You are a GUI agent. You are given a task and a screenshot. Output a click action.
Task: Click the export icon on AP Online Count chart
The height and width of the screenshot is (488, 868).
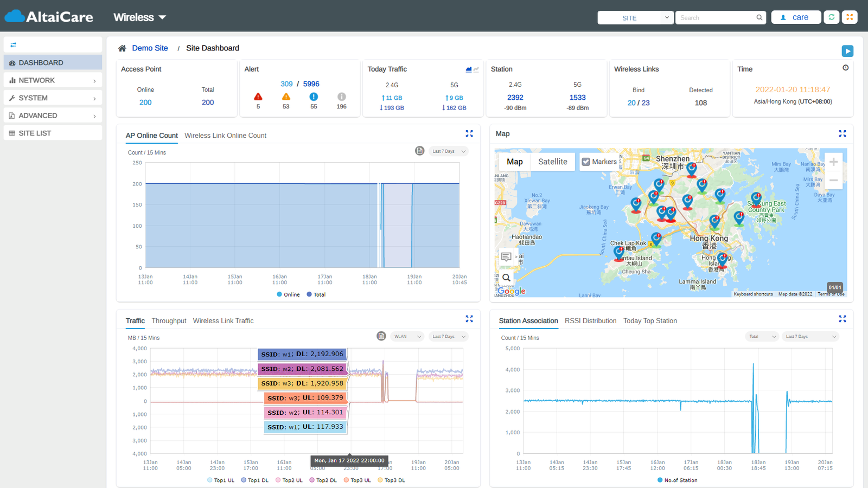click(419, 151)
